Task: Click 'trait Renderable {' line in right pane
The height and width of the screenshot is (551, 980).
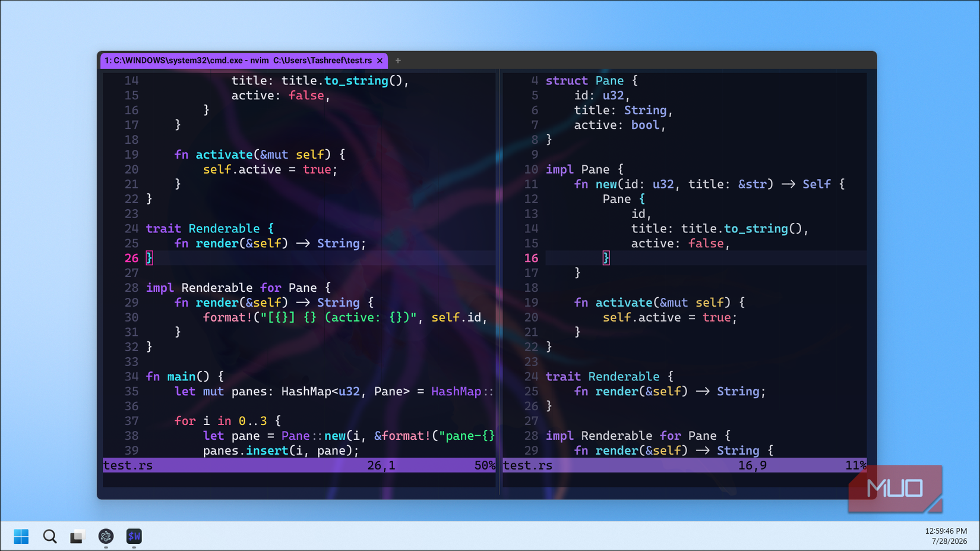Action: pos(609,377)
